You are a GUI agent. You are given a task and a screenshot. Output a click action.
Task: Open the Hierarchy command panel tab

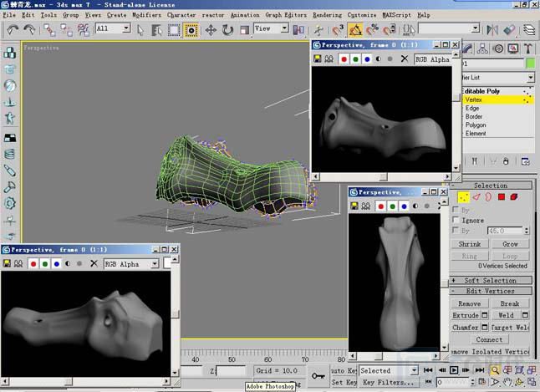(x=482, y=48)
